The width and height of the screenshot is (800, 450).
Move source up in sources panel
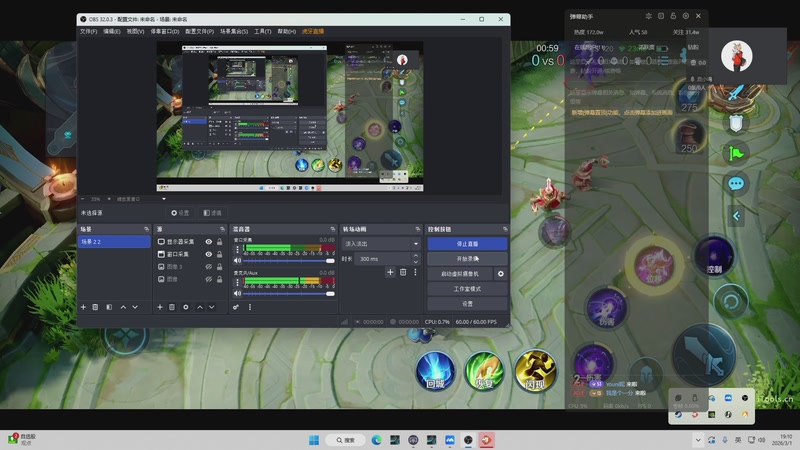[x=199, y=307]
